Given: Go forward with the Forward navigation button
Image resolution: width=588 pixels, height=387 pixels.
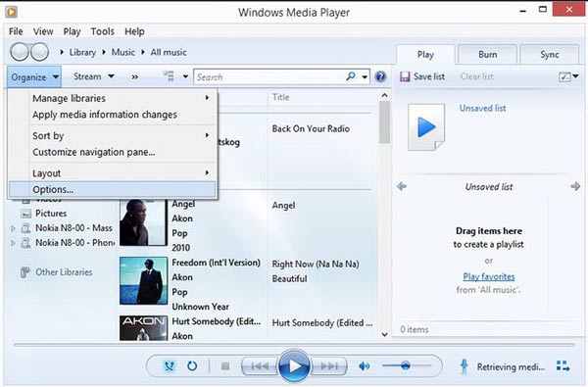Looking at the screenshot, I should coord(39,52).
